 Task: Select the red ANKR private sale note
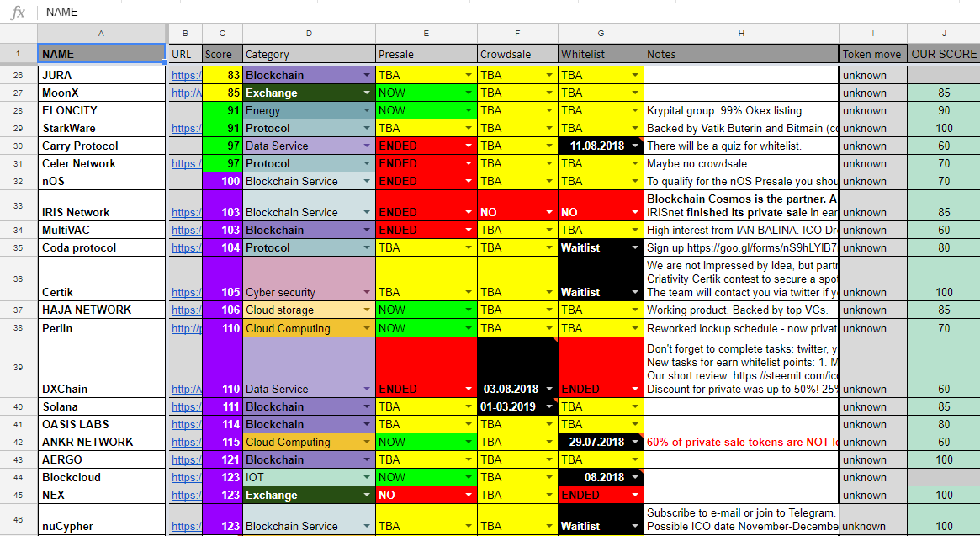(741, 443)
